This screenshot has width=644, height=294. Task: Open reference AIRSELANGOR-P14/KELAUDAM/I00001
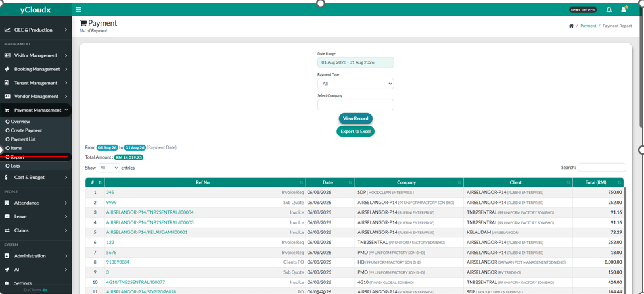point(147,232)
